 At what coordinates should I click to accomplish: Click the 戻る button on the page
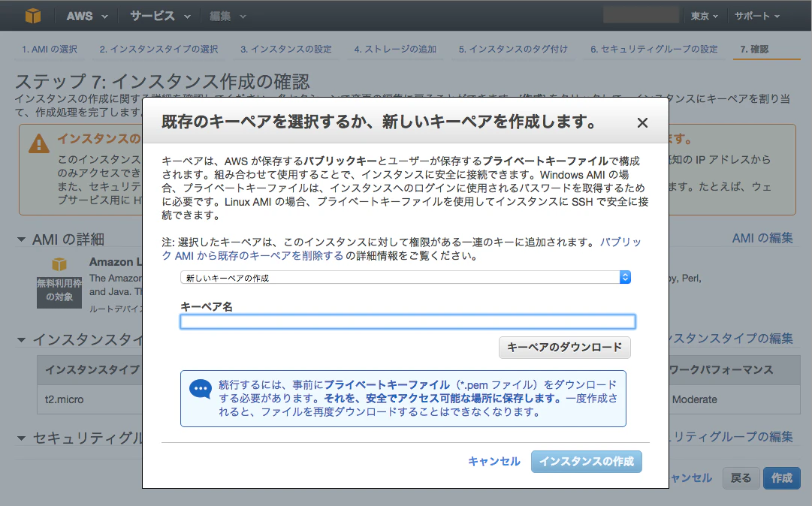741,478
